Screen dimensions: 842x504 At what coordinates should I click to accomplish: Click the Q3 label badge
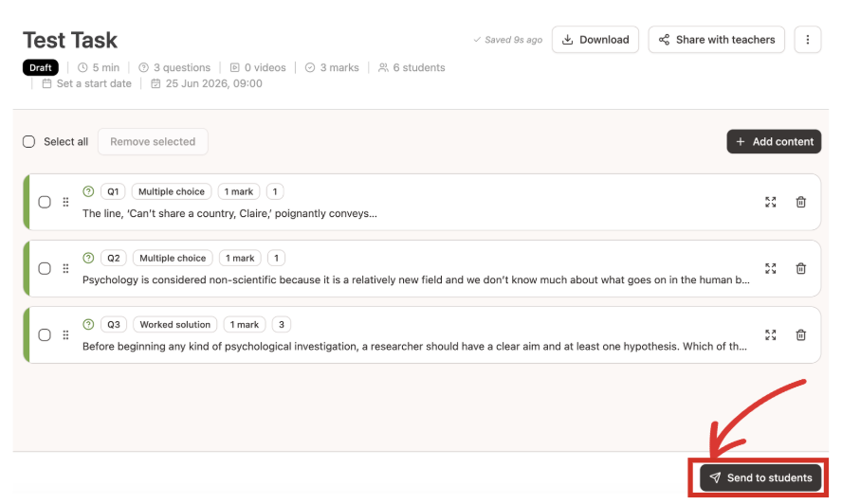click(x=113, y=325)
